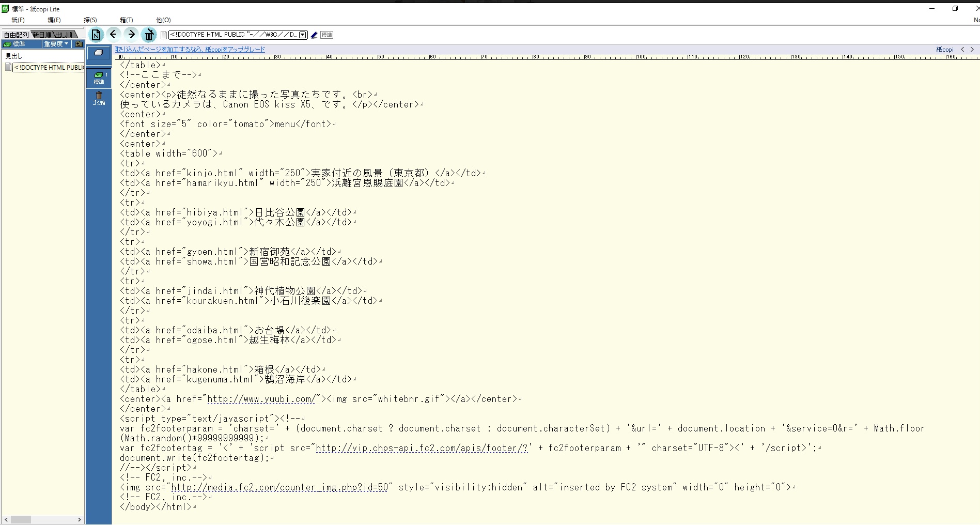Click the document icon left of the title box

[163, 35]
